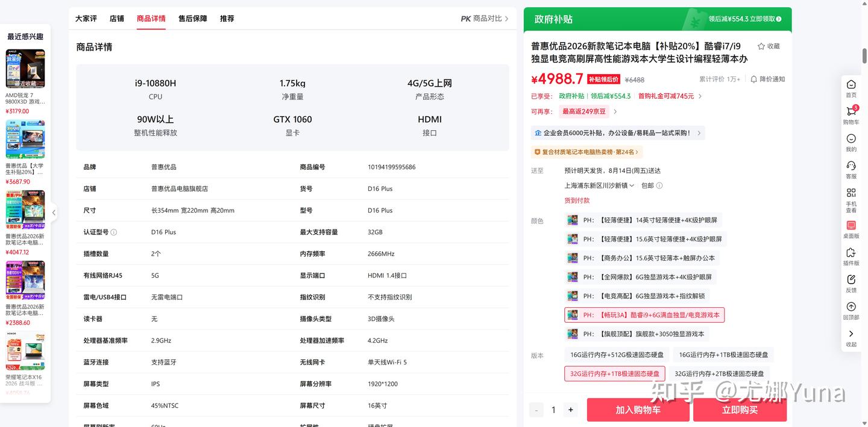868x427 pixels.
Task: Click product number 10194199595686
Action: [x=392, y=167]
